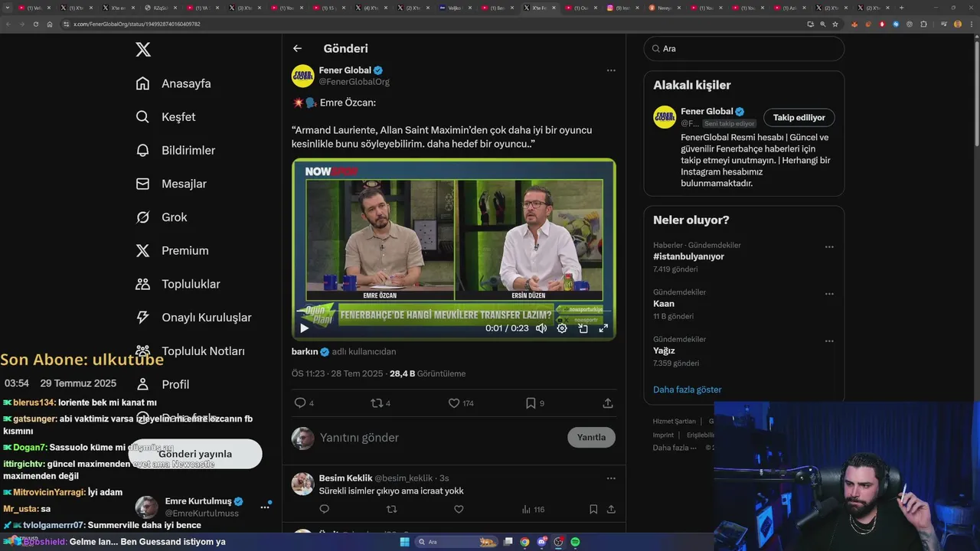980x551 pixels.
Task: Open Chrome from taskbar
Action: click(524, 542)
